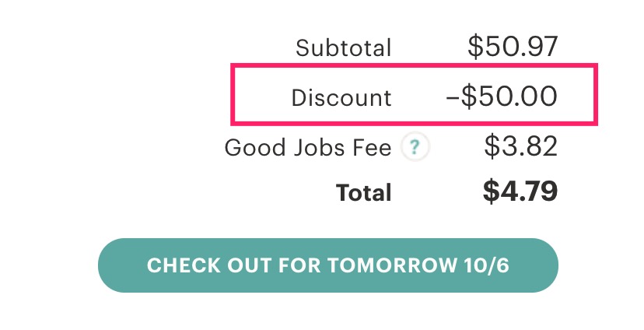
Task: Click the Good Jobs Fee help icon
Action: (x=415, y=146)
